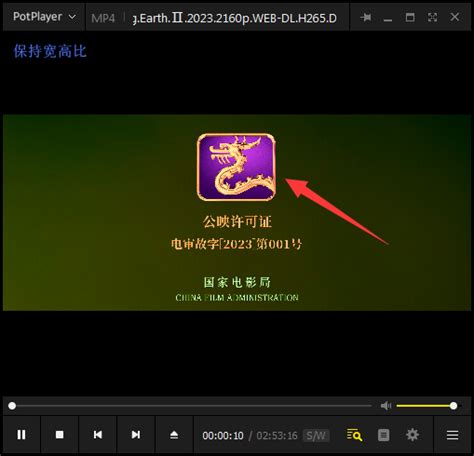
Task: Open the PotPlayer main menu dropdown
Action: coord(44,17)
